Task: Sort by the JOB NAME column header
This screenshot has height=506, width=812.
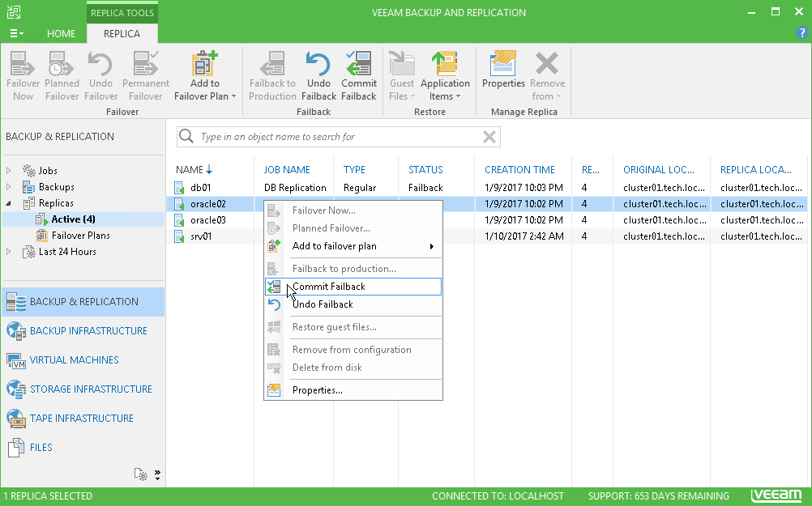Action: point(287,170)
